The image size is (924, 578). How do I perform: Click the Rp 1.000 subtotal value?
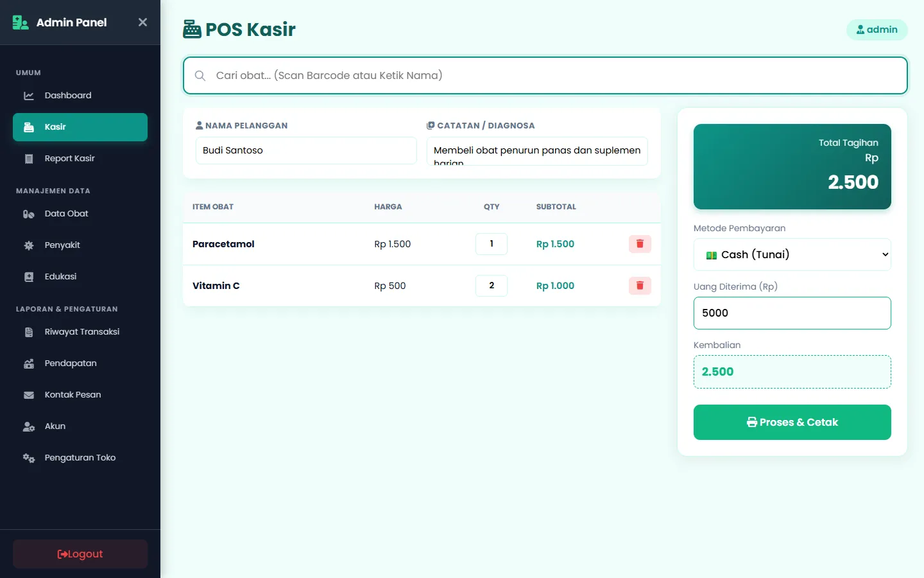pyautogui.click(x=555, y=286)
